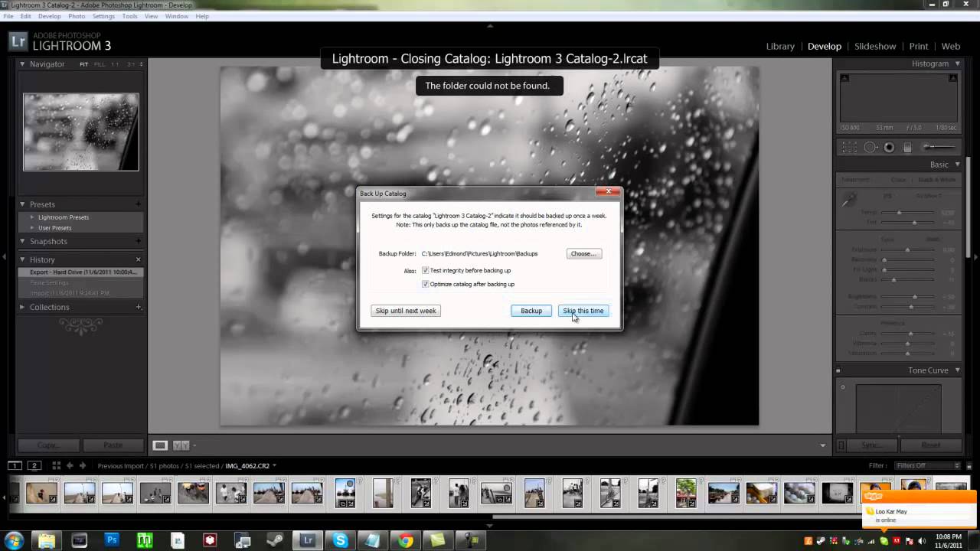
Task: Click Skip until next week button
Action: point(406,311)
